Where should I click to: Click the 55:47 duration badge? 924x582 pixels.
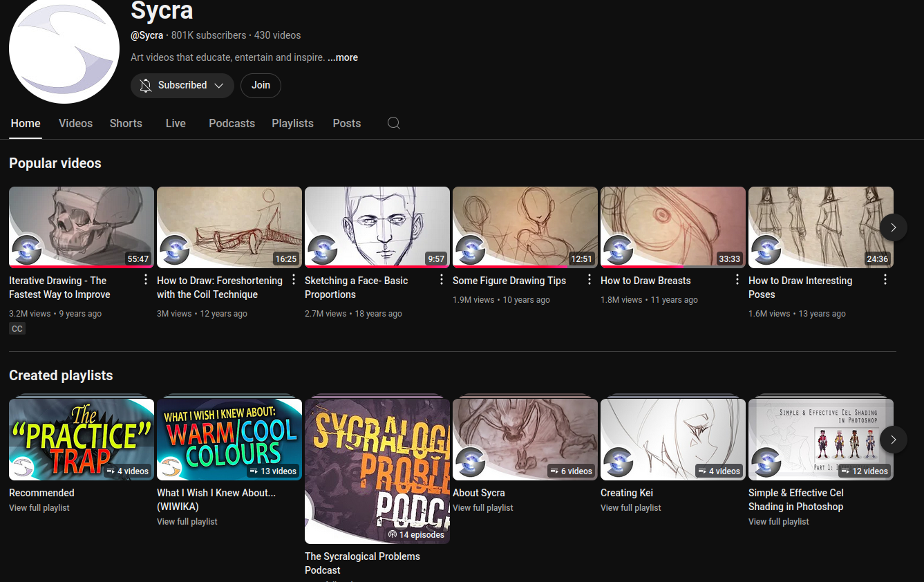click(138, 259)
